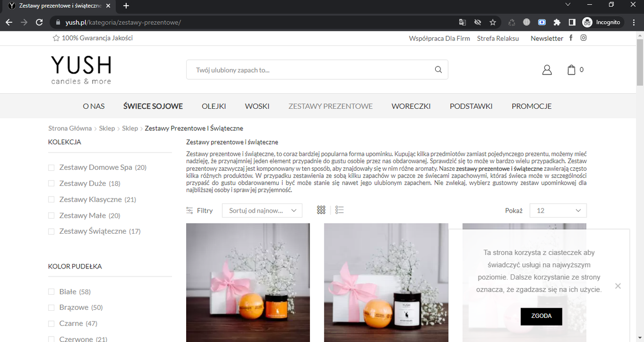
Task: Open the Filtry filter icon
Action: (x=190, y=211)
